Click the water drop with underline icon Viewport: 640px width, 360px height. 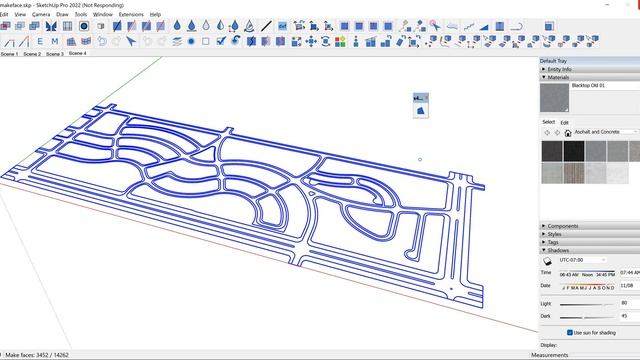point(191,26)
